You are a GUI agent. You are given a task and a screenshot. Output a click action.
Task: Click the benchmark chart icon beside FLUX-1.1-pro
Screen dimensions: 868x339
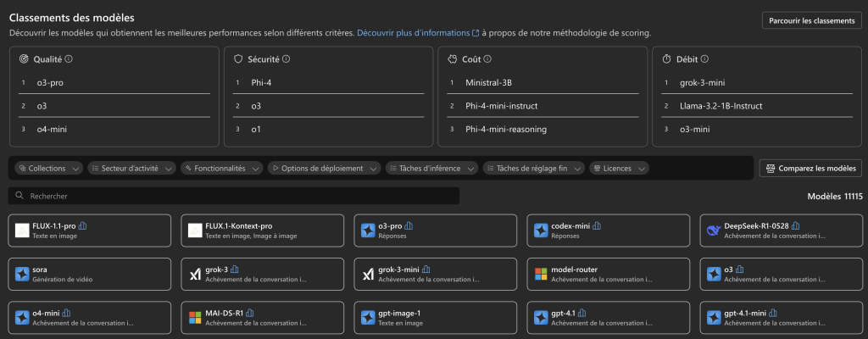click(x=83, y=226)
